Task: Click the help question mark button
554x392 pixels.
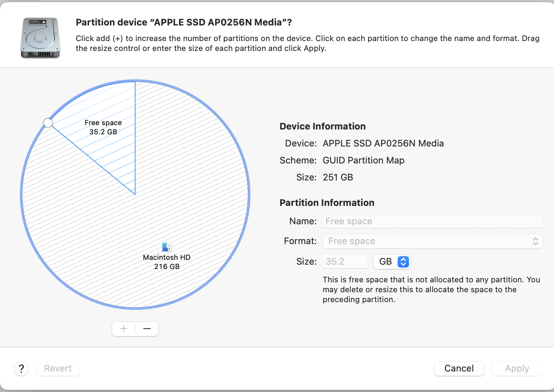Action: 21,368
